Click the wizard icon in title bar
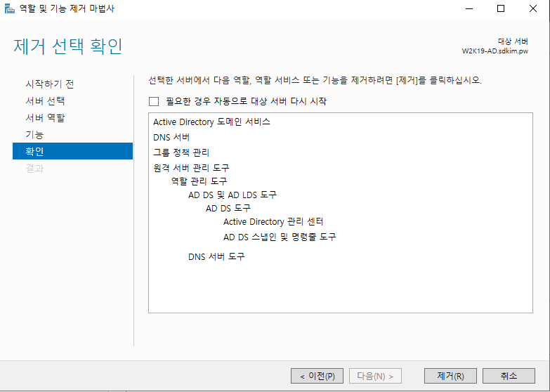This screenshot has width=550, height=392. (9, 8)
